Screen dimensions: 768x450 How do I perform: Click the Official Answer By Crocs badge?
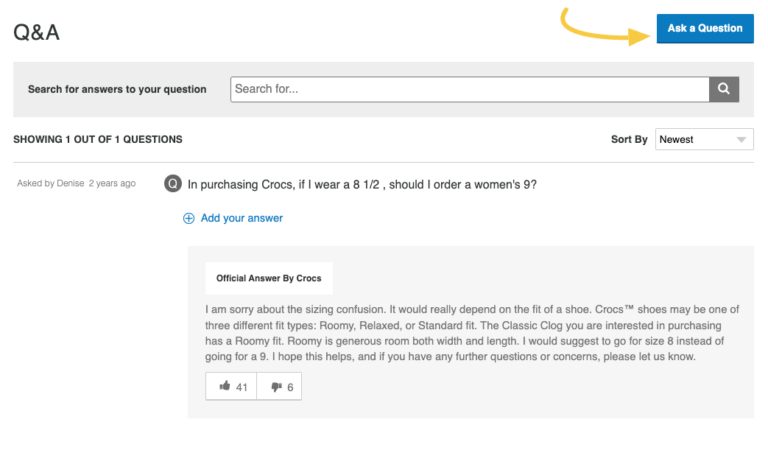[x=269, y=278]
